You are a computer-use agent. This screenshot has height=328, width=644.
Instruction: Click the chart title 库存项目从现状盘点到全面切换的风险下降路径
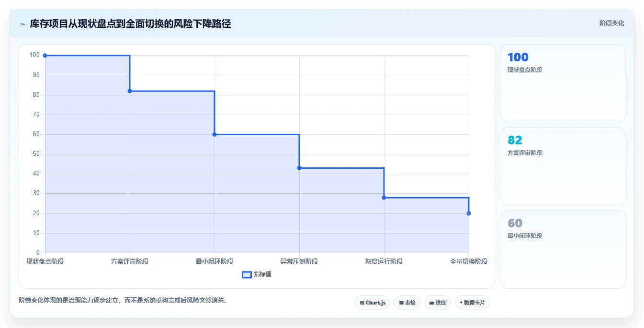click(130, 23)
